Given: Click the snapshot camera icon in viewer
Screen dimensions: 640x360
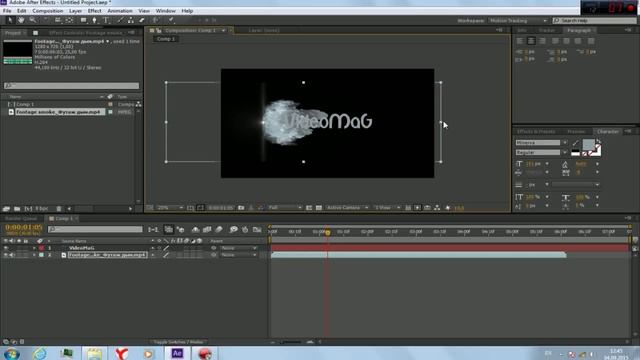Looking at the screenshot, I should (x=241, y=208).
